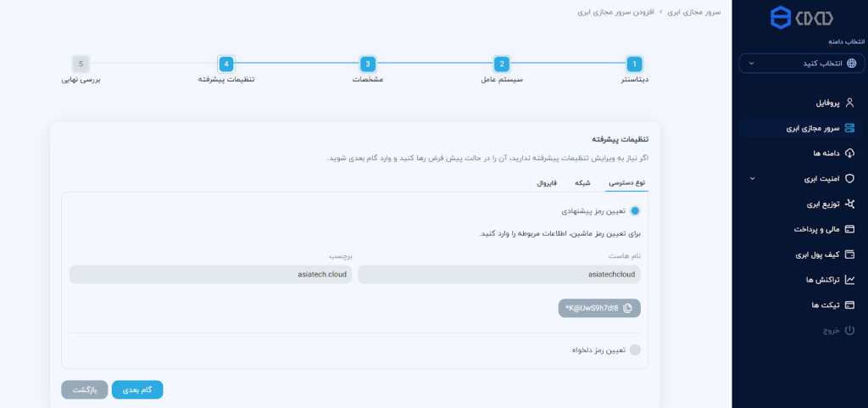Click the cloud security shield icon
Screen dimensions: 868x408
850,179
